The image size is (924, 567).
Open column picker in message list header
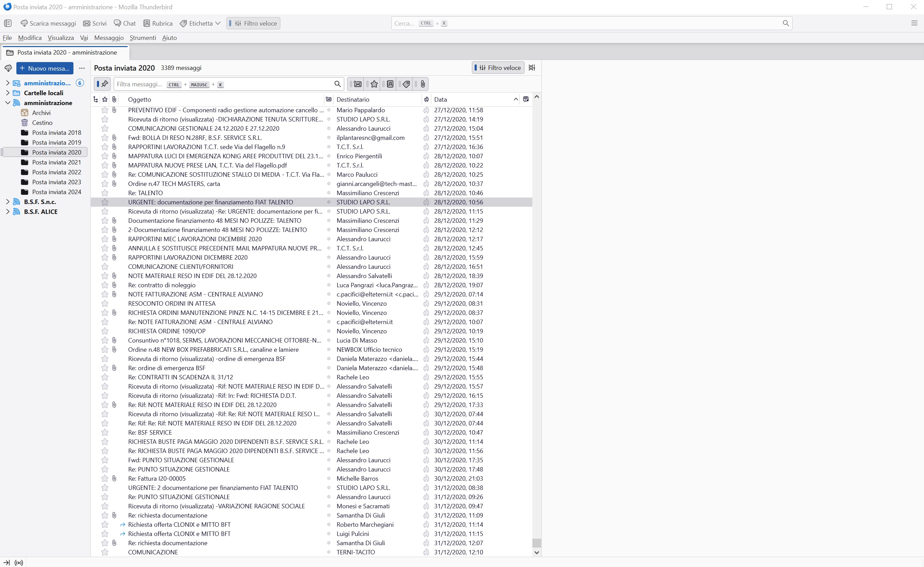[526, 99]
